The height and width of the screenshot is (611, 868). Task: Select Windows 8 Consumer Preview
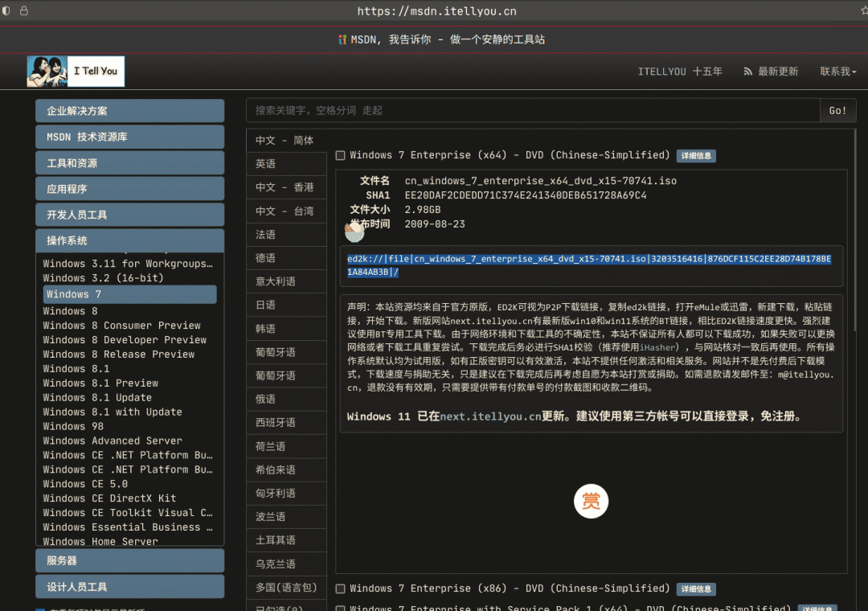point(122,326)
